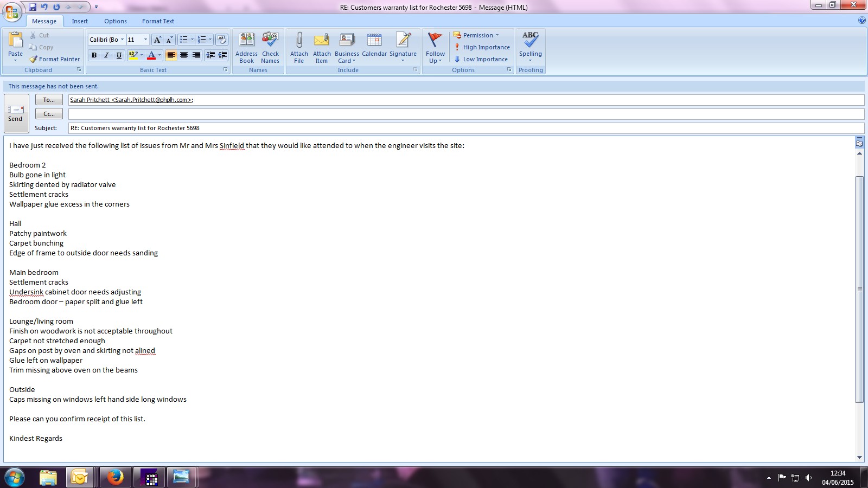
Task: Toggle italic text formatting
Action: (x=106, y=55)
